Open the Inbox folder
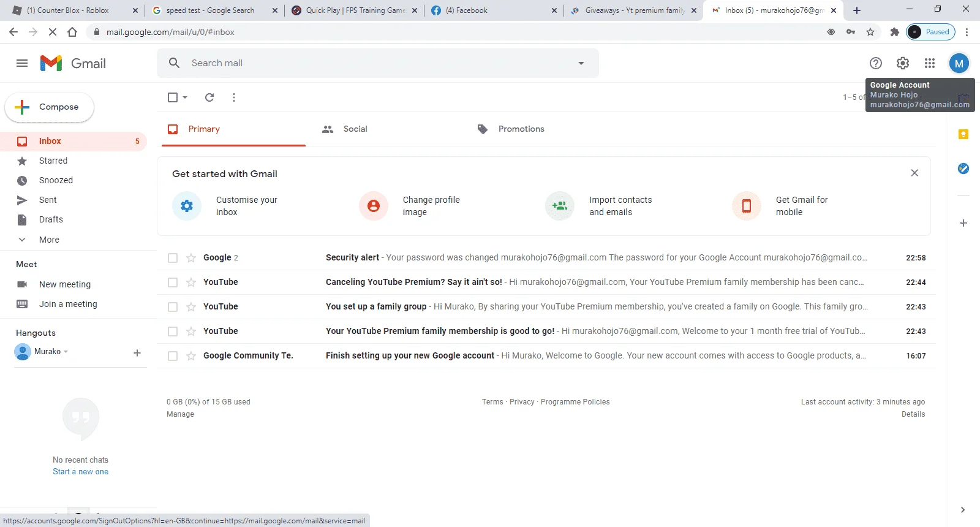Image resolution: width=980 pixels, height=527 pixels. pyautogui.click(x=73, y=141)
